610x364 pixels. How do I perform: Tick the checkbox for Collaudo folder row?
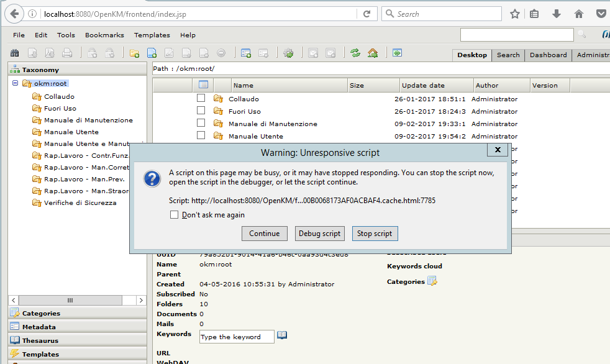point(201,98)
